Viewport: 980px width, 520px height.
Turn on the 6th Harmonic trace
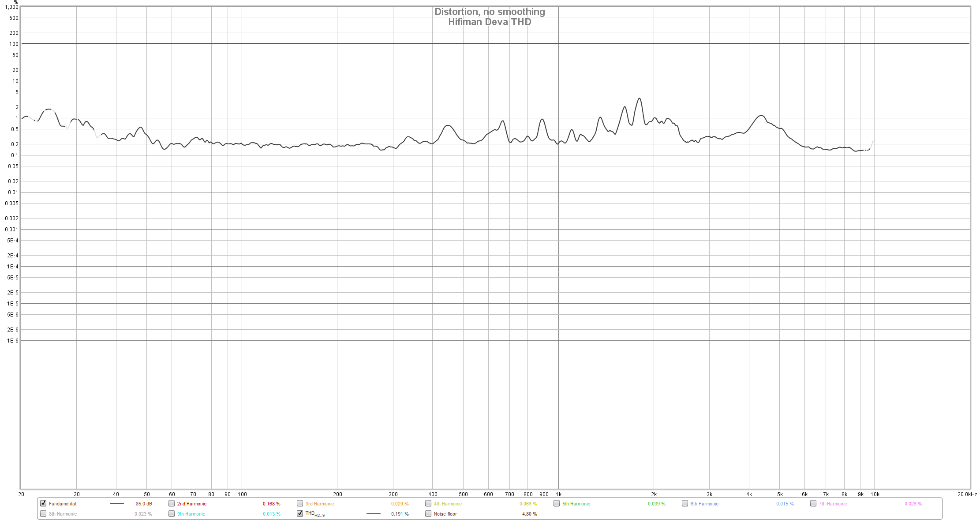tap(685, 503)
